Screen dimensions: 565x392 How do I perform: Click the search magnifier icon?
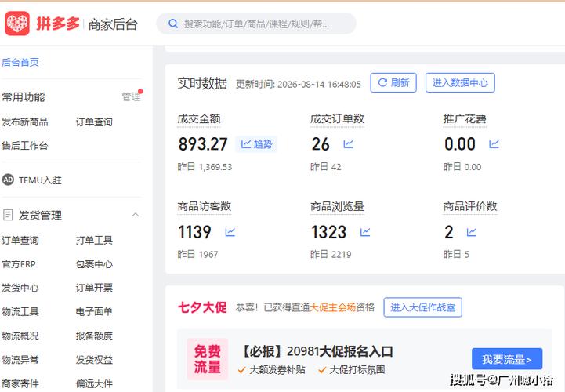(x=173, y=24)
